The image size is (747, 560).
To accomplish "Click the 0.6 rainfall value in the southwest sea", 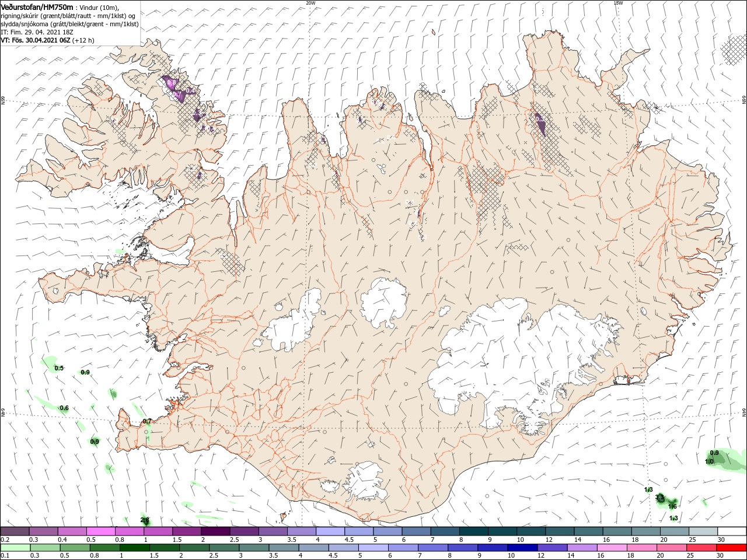I will tap(64, 408).
